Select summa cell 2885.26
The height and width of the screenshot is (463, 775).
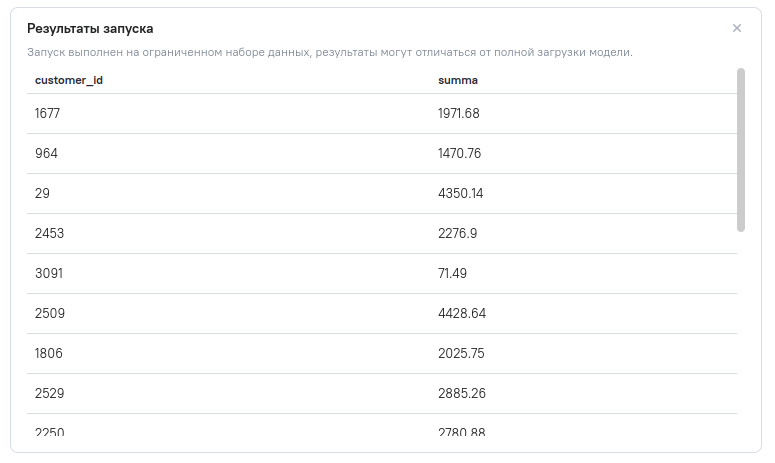(x=462, y=394)
